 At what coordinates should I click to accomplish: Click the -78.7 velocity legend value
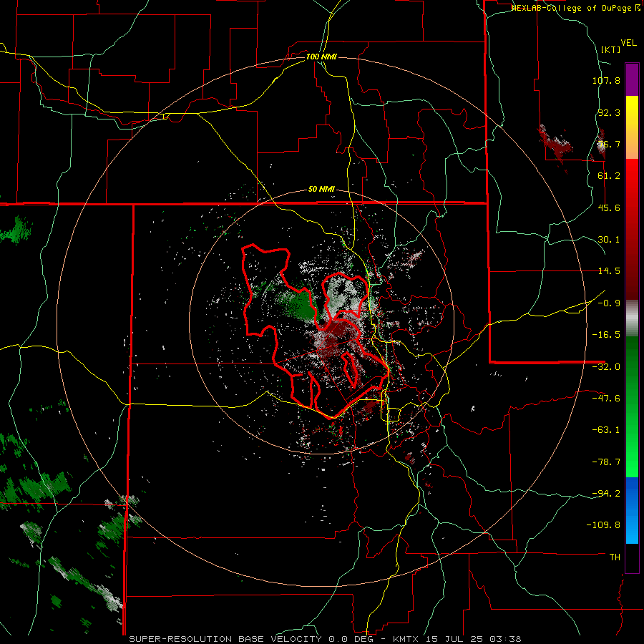(x=606, y=462)
